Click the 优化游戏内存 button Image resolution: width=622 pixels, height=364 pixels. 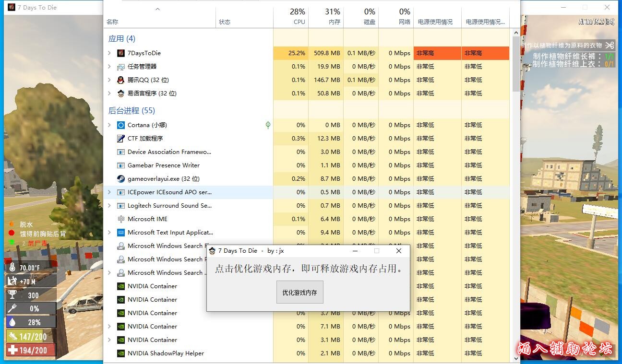(x=300, y=292)
